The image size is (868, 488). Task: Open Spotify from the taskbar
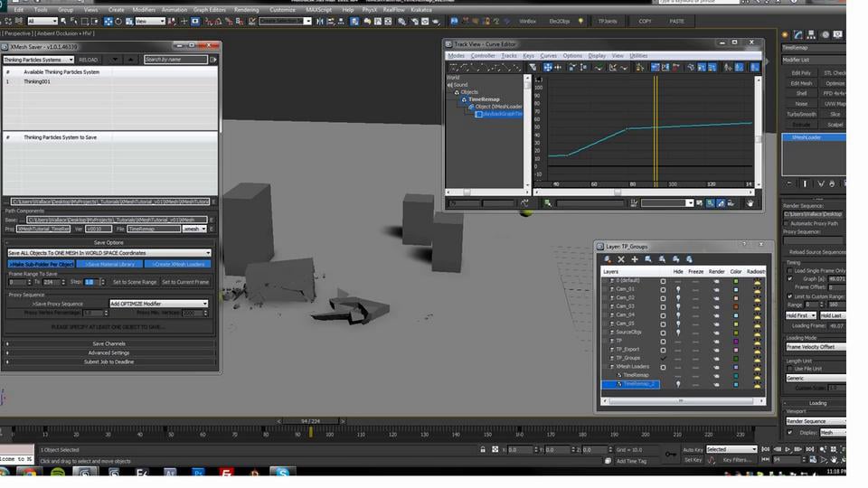point(57,473)
